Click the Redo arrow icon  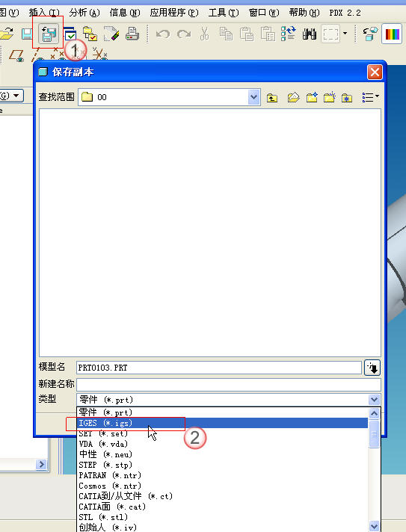tap(184, 34)
